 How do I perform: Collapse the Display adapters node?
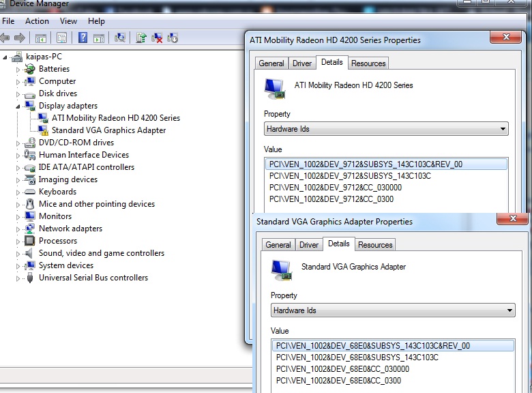(18, 106)
